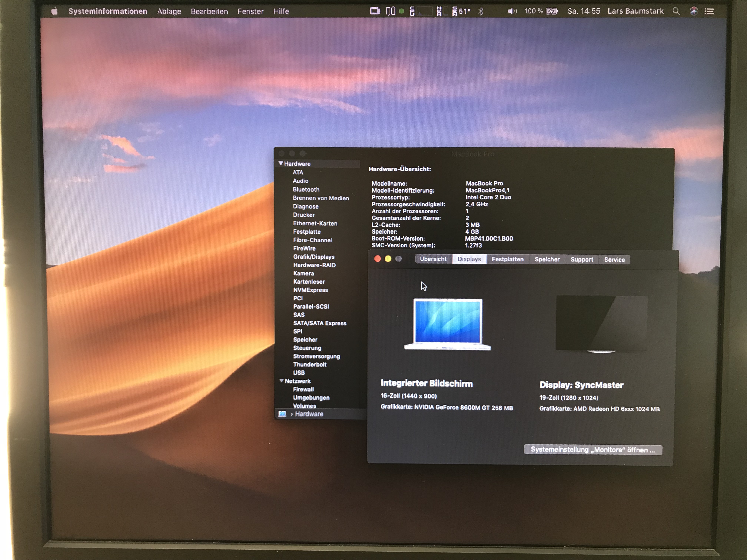The height and width of the screenshot is (560, 747).
Task: Collapse the Netzwerk disclosure triangle
Action: tap(281, 381)
